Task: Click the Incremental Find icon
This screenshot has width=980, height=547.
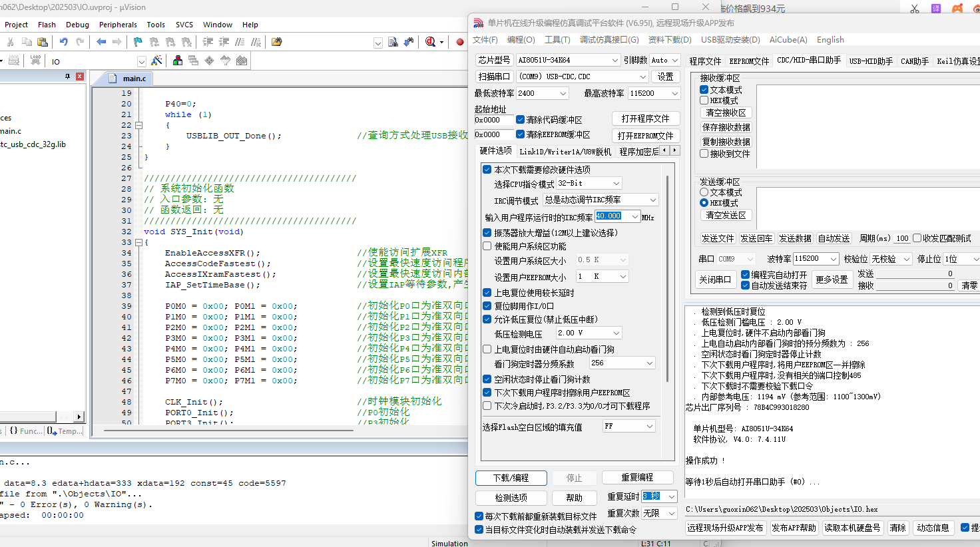Action: pyautogui.click(x=409, y=42)
